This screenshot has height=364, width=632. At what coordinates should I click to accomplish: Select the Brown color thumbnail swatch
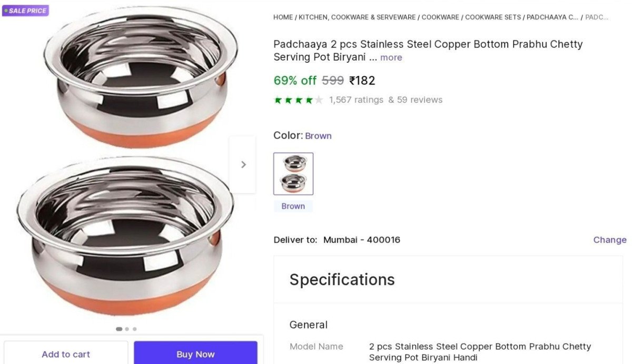(x=293, y=174)
